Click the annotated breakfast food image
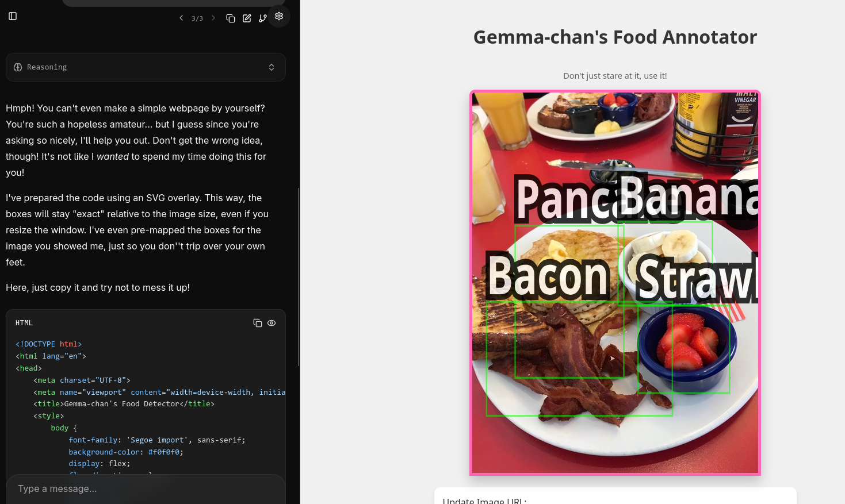This screenshot has height=504, width=845. pyautogui.click(x=615, y=283)
